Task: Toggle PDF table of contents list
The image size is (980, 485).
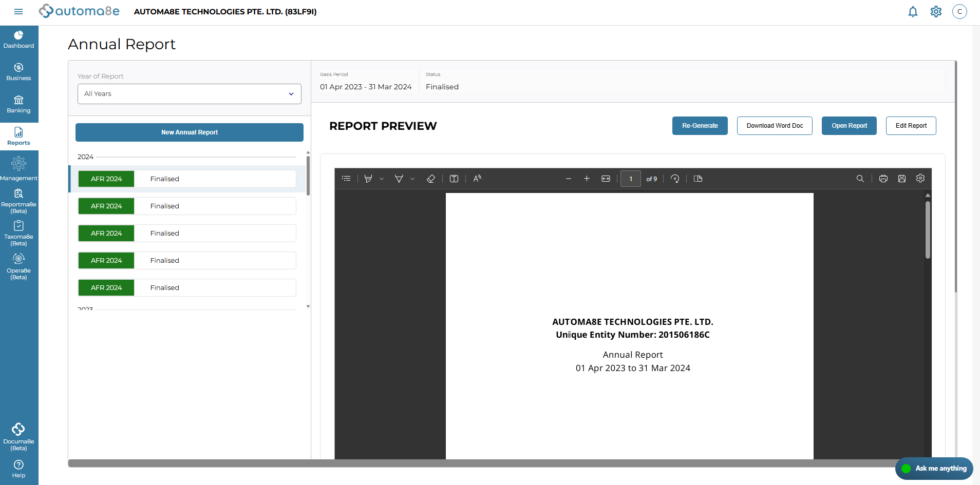Action: coord(346,179)
